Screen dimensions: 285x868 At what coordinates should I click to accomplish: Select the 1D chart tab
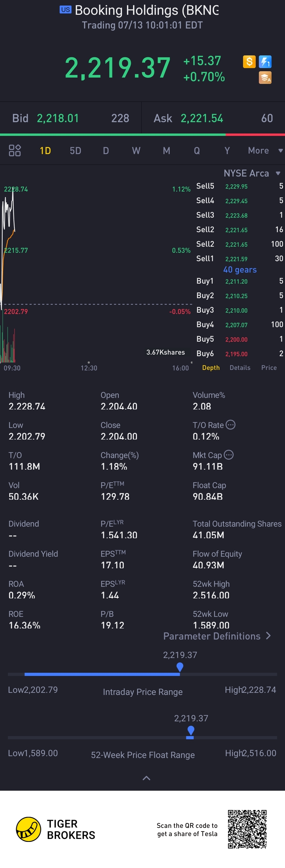(x=45, y=151)
